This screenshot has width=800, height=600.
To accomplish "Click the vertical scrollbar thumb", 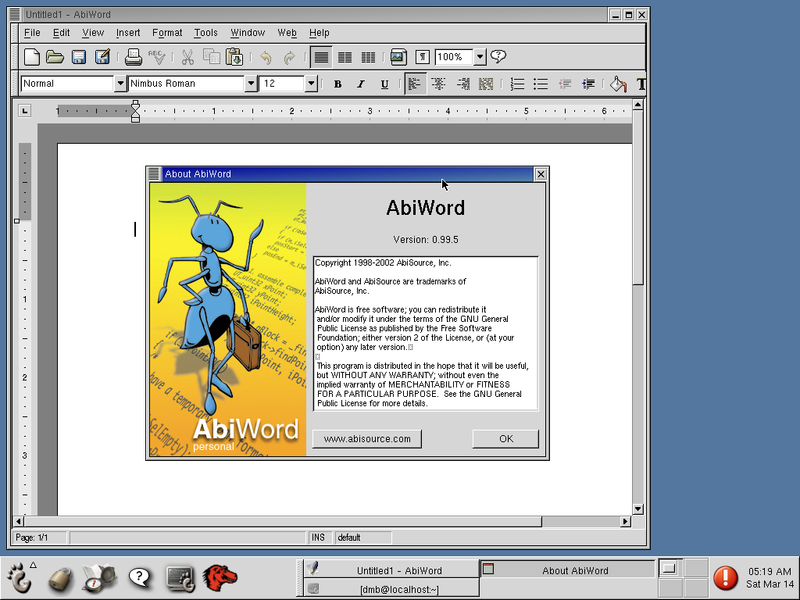I will click(638, 197).
